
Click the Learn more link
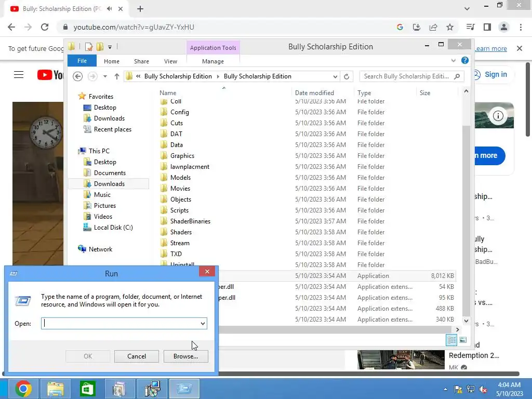[x=490, y=48]
